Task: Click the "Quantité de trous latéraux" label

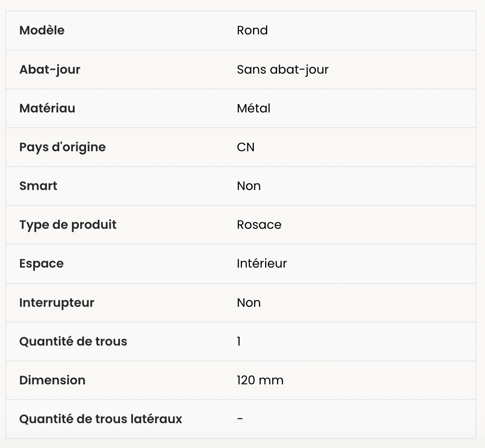Action: tap(101, 419)
